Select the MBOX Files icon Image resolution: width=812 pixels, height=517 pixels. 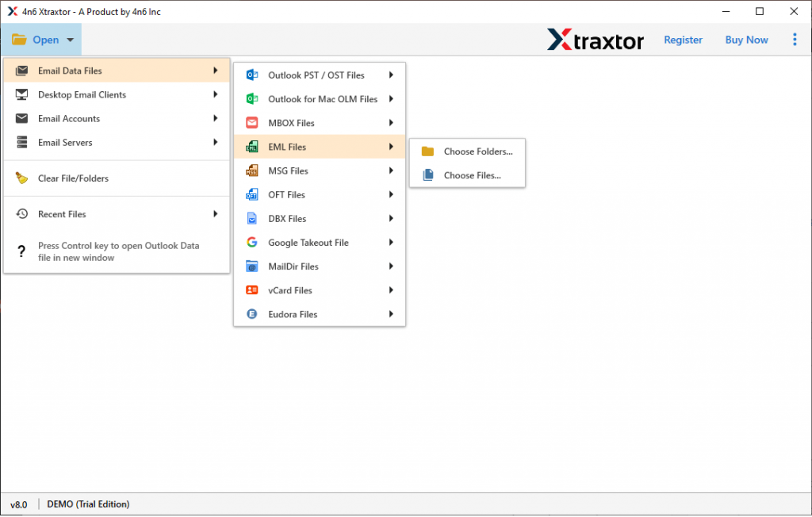[252, 122]
